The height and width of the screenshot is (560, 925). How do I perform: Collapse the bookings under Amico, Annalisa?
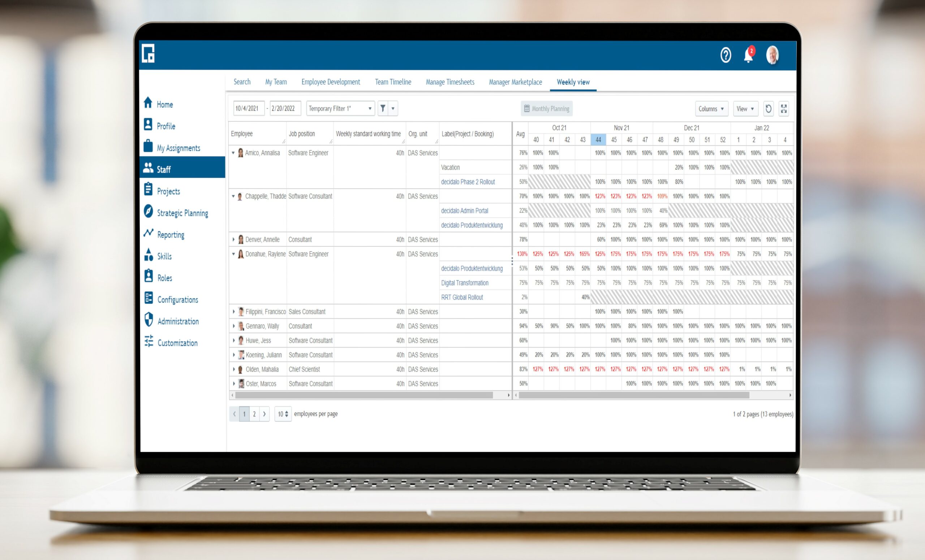pos(233,153)
